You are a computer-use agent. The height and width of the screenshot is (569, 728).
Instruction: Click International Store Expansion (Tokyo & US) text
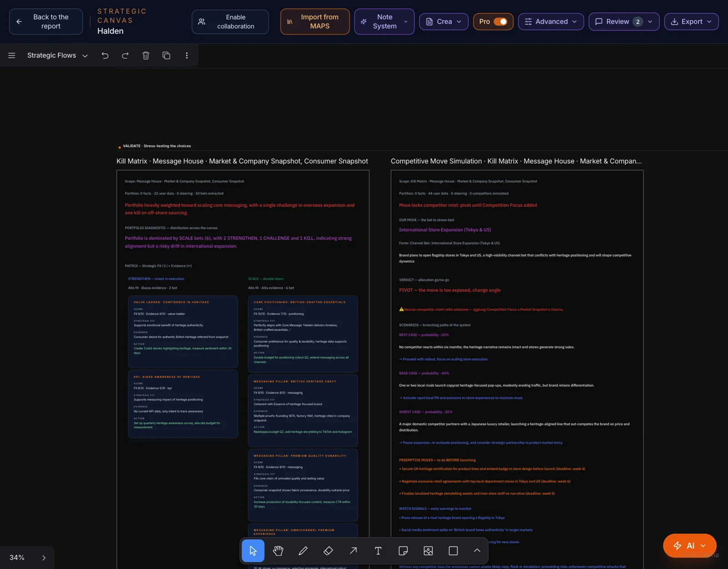445,230
